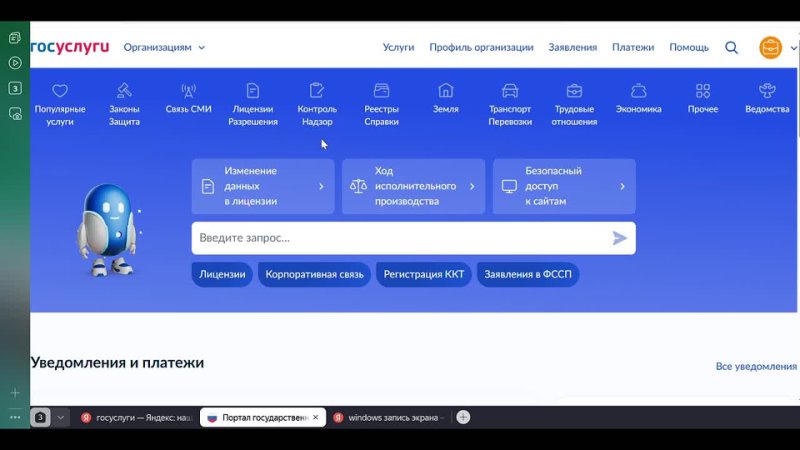This screenshot has height=450, width=800.
Task: Click the Введите запрос search field
Action: [400, 238]
